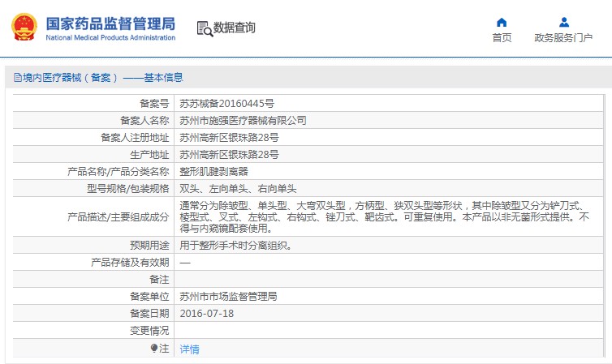612x364 pixels.
Task: Click the 预期用途 row label
Action: tap(149, 246)
